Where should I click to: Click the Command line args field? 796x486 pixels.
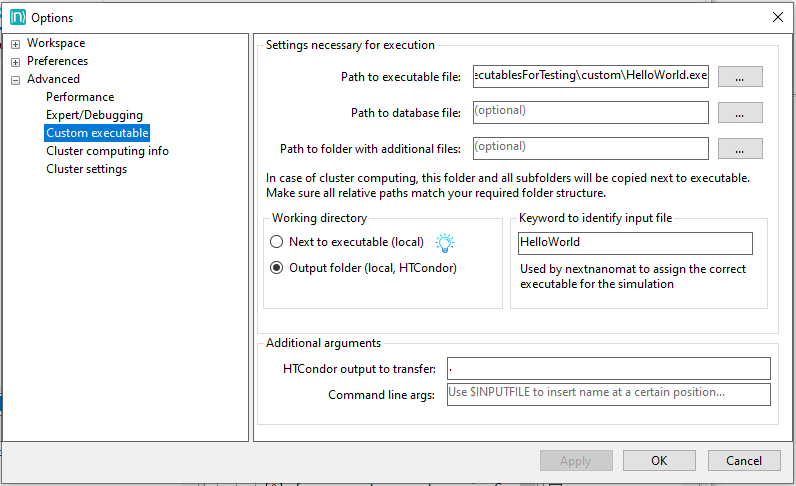608,394
